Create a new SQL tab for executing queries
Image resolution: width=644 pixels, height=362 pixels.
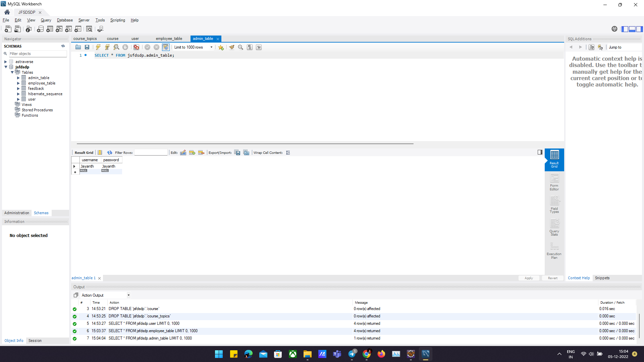point(7,29)
